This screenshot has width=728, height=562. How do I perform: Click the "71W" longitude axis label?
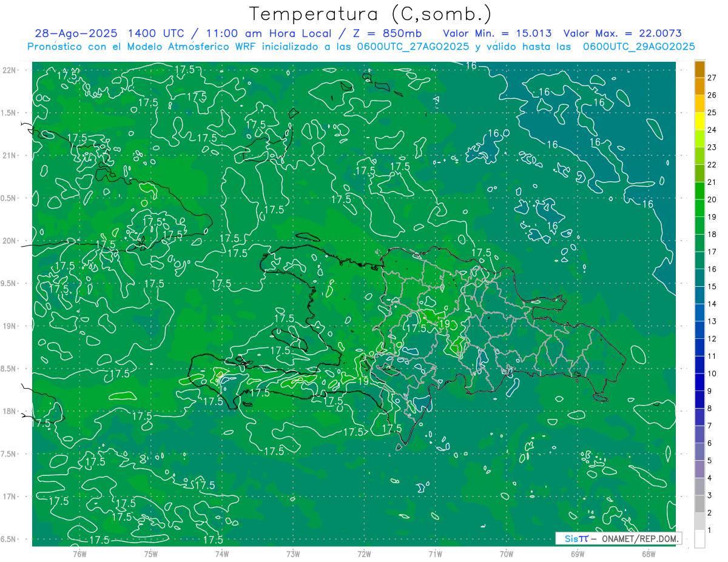[x=436, y=554]
